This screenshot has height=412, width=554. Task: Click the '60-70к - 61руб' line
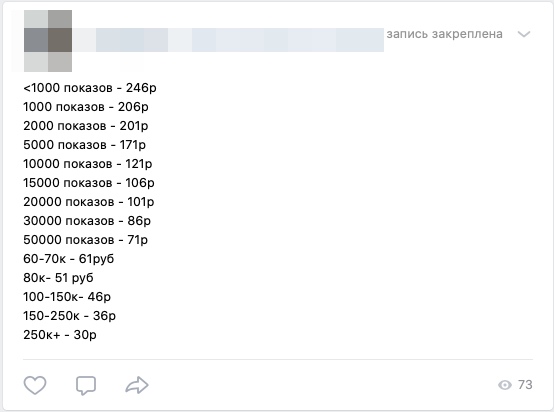point(69,259)
